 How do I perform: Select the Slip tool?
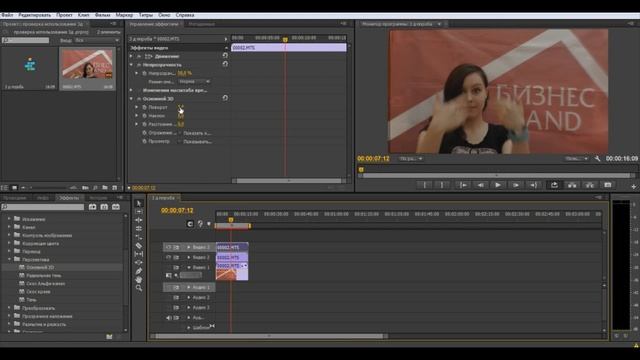click(x=139, y=254)
